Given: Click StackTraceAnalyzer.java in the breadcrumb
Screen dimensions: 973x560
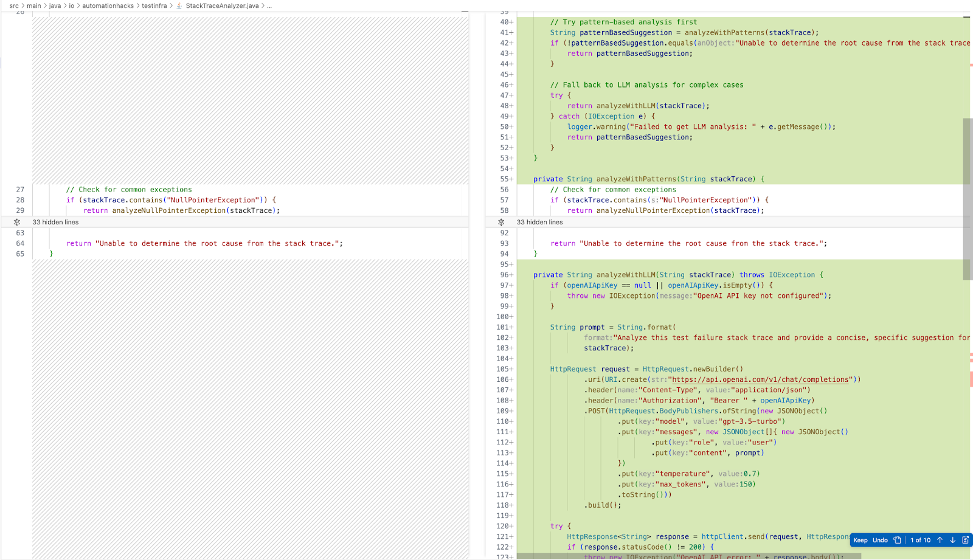Looking at the screenshot, I should tap(222, 6).
